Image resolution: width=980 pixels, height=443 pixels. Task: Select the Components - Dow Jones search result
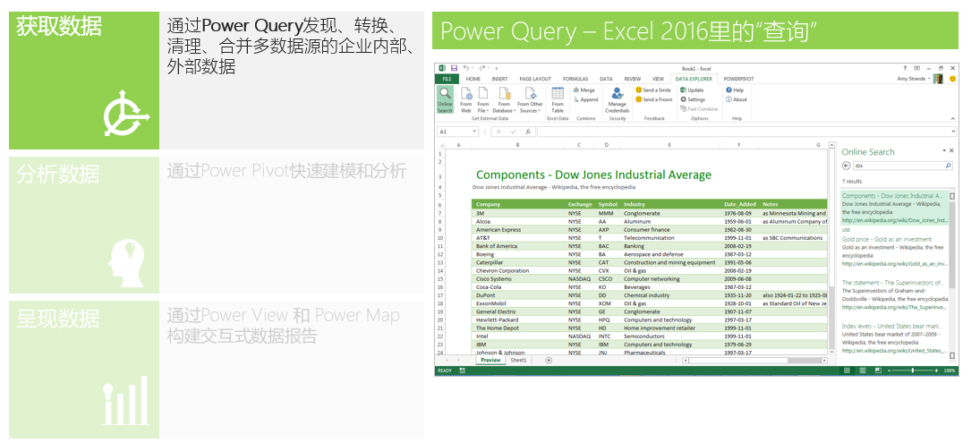(x=894, y=208)
